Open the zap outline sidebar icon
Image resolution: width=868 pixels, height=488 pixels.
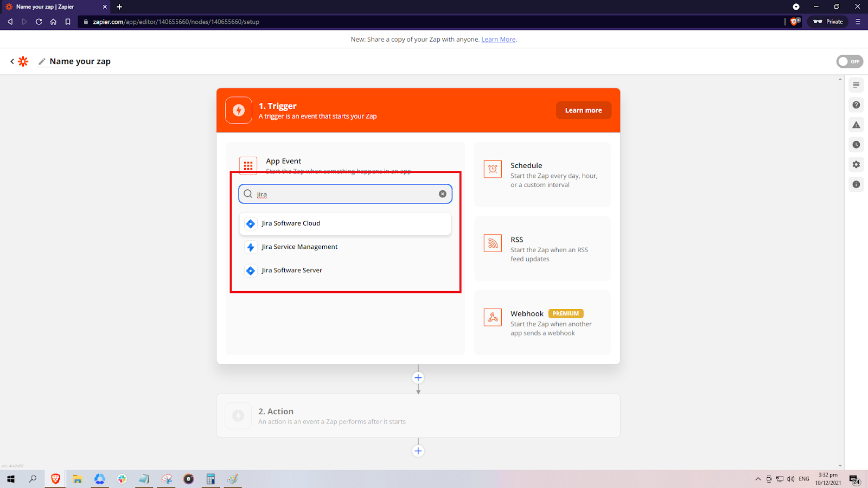click(856, 85)
